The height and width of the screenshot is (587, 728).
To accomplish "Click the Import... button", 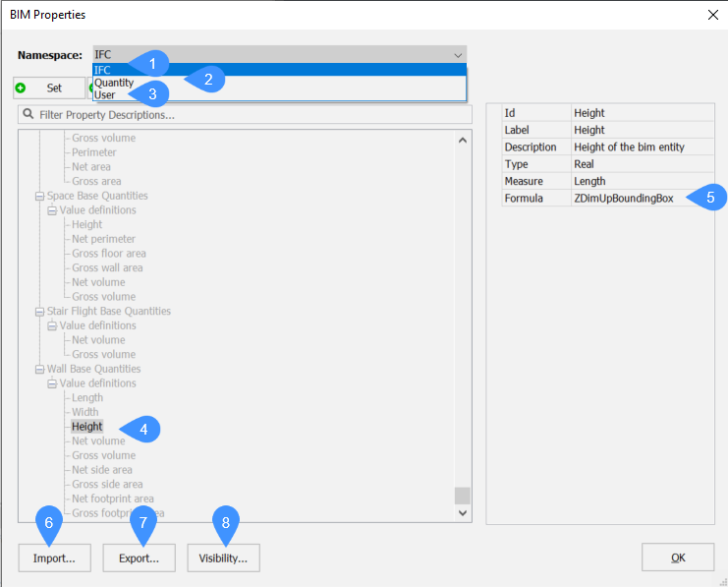I will click(x=54, y=558).
